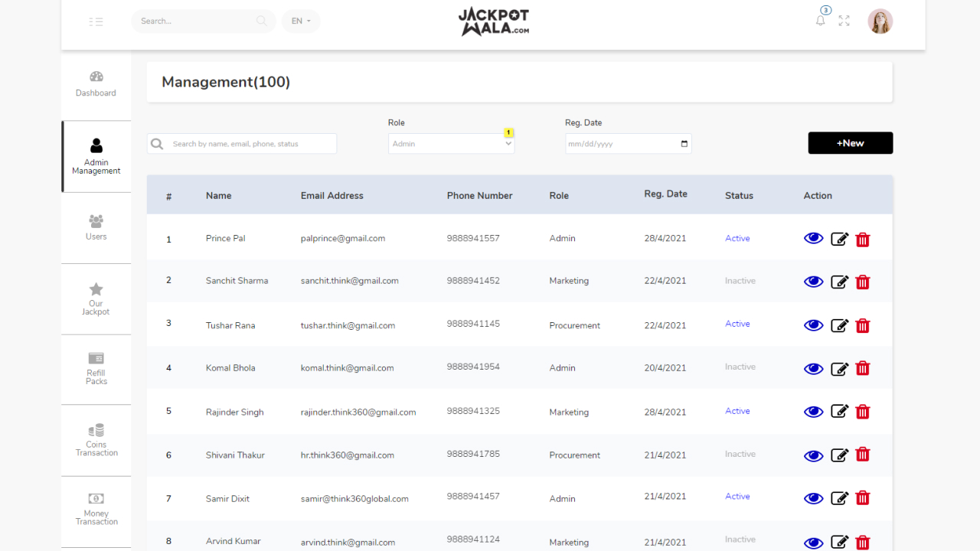
Task: Click Active status for Rajinder Singh
Action: pos(737,411)
